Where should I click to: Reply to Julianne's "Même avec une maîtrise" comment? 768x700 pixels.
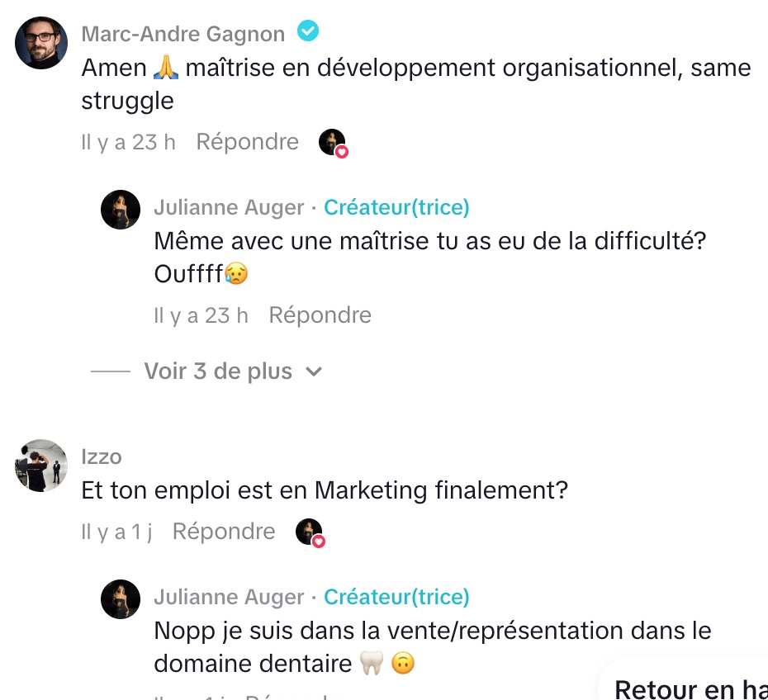[320, 315]
